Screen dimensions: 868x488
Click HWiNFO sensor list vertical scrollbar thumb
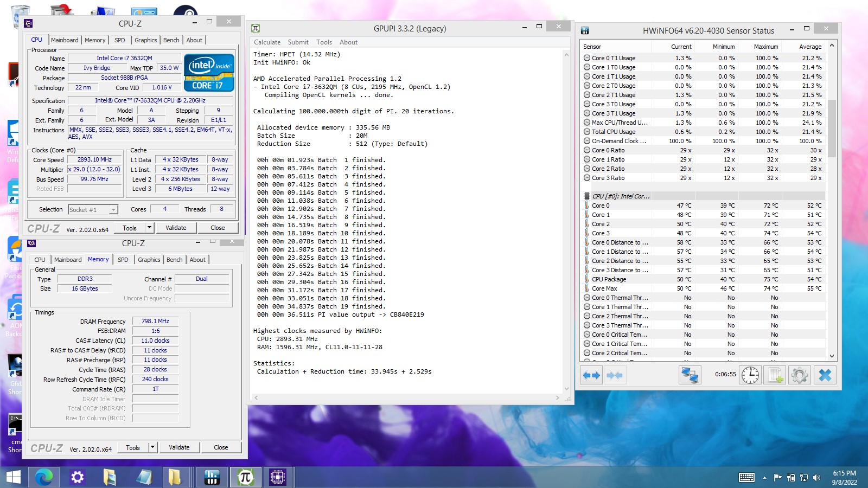(832, 128)
